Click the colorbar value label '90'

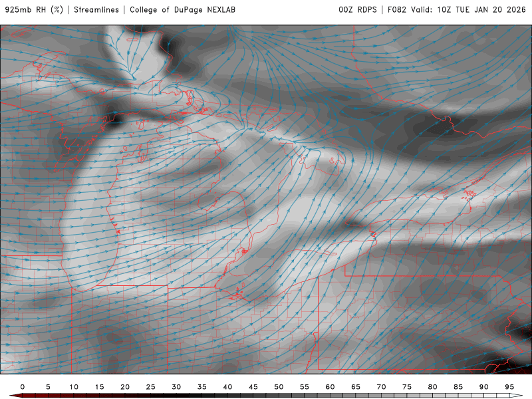click(x=484, y=387)
